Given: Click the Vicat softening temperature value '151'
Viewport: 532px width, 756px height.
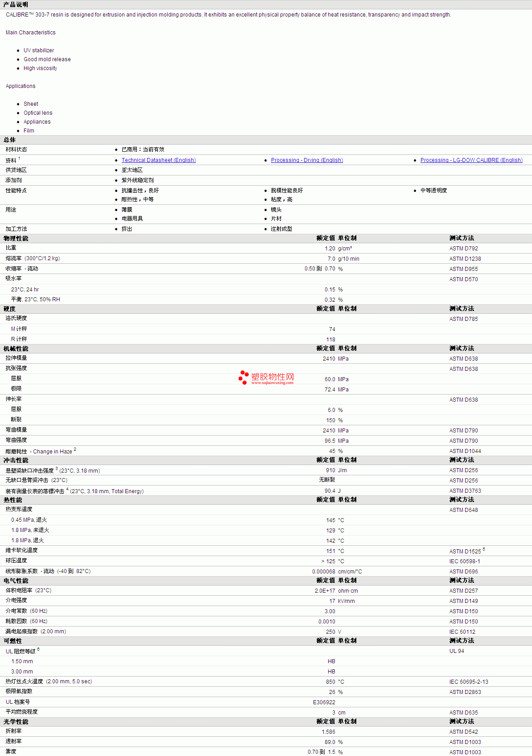Looking at the screenshot, I should (330, 551).
